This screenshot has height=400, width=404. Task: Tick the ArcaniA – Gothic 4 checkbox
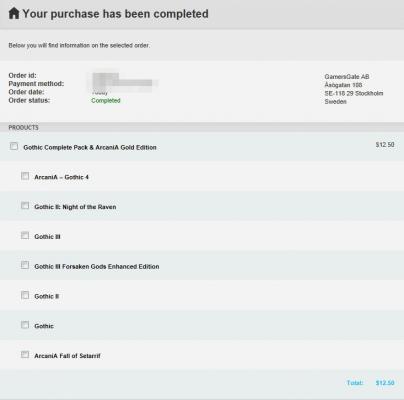[25, 176]
